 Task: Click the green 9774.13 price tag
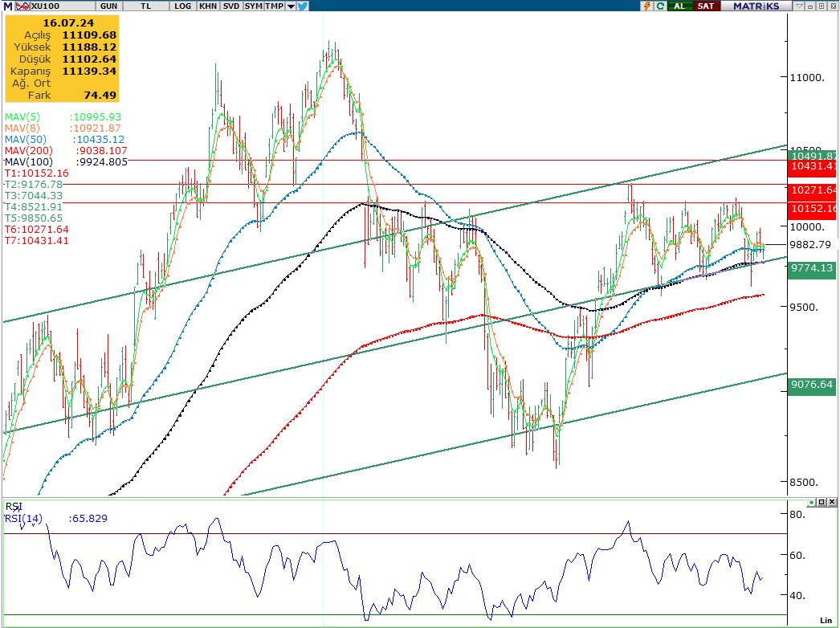[812, 270]
